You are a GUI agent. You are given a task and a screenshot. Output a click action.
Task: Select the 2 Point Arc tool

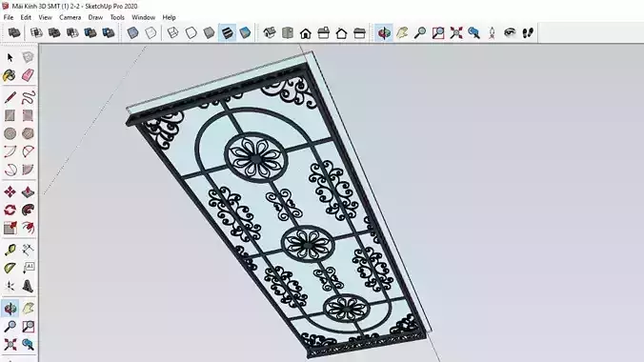click(x=28, y=151)
